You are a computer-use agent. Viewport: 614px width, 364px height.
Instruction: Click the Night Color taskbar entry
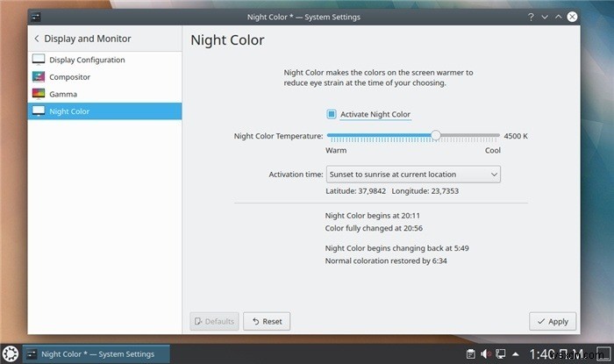(x=96, y=353)
